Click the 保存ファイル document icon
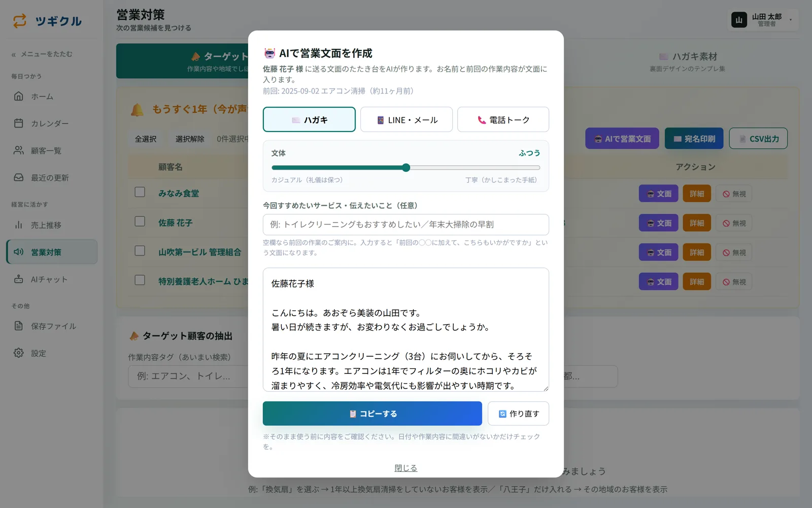This screenshot has height=508, width=812. tap(19, 326)
